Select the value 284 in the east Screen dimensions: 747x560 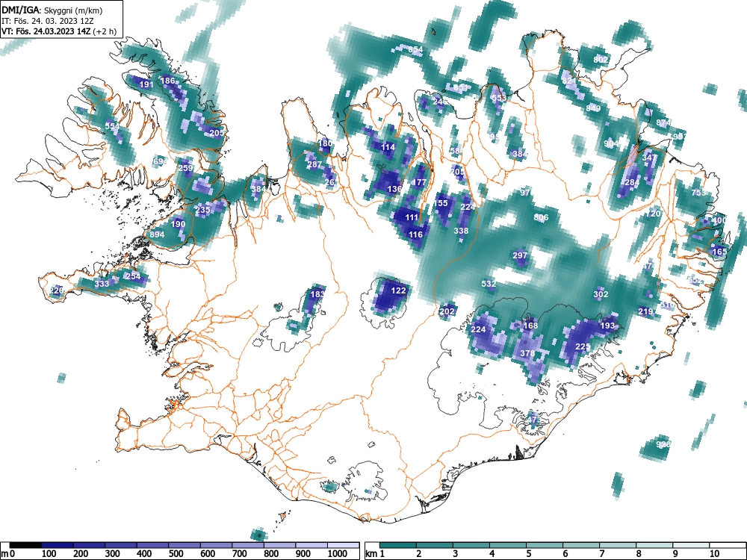[632, 182]
